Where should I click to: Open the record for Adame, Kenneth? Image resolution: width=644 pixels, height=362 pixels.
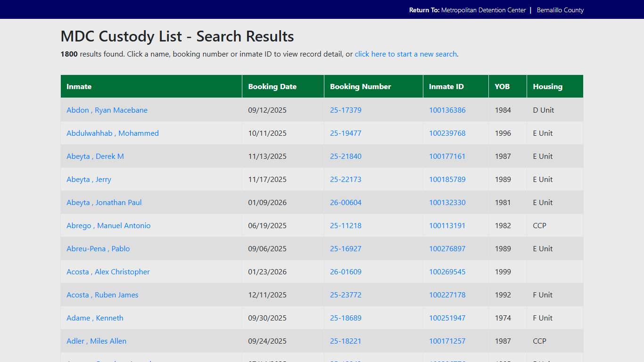coord(95,318)
